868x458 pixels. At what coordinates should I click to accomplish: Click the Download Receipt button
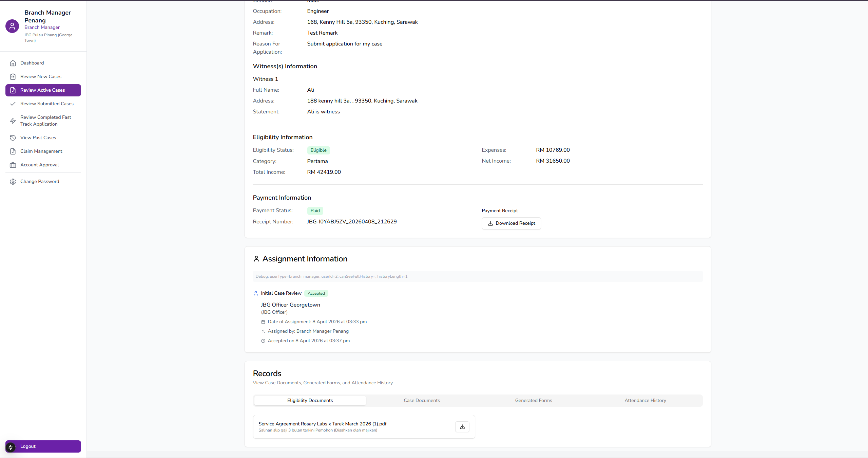click(511, 223)
